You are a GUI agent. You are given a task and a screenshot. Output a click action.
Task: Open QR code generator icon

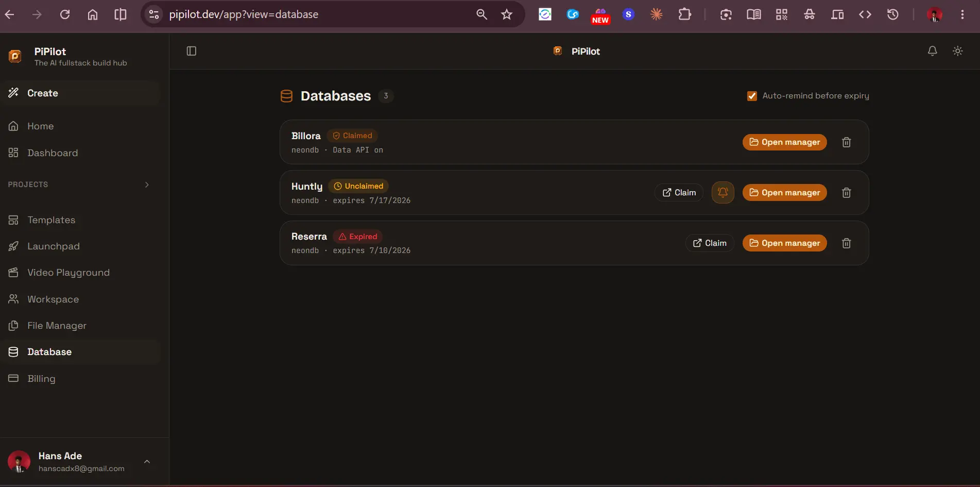point(782,14)
